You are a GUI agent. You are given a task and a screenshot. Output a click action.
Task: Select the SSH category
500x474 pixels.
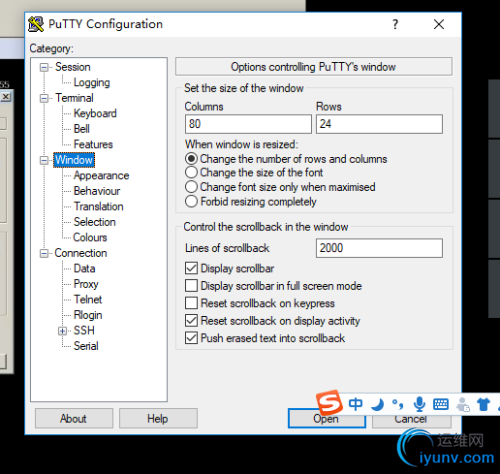click(84, 330)
